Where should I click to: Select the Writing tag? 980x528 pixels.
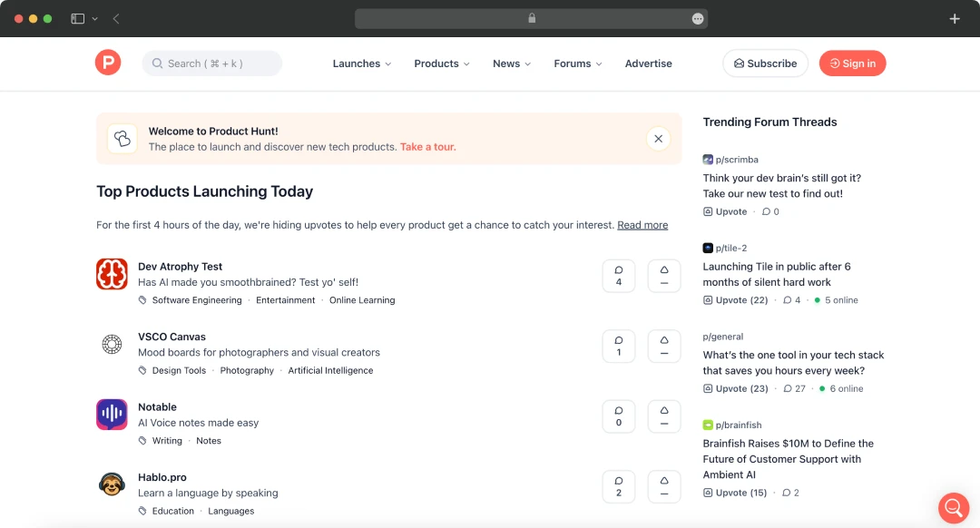pyautogui.click(x=167, y=441)
